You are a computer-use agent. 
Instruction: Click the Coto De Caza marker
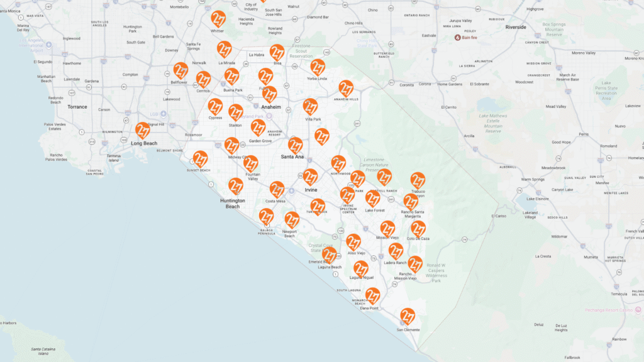(418, 229)
